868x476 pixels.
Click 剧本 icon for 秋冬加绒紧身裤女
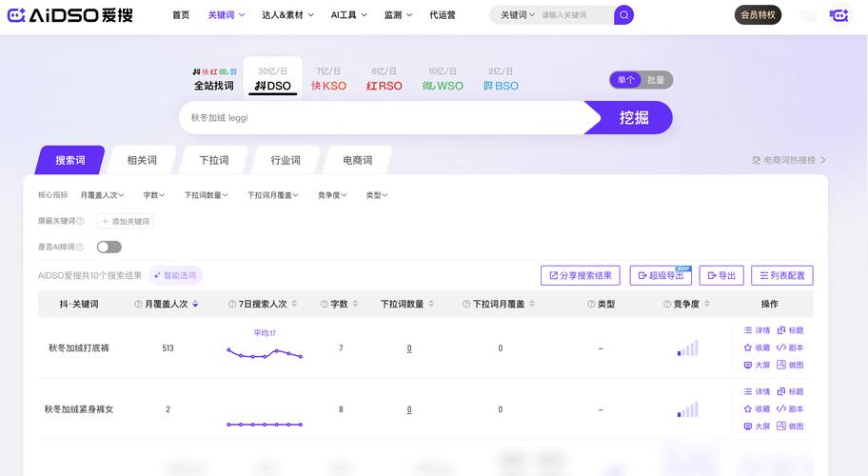point(790,408)
